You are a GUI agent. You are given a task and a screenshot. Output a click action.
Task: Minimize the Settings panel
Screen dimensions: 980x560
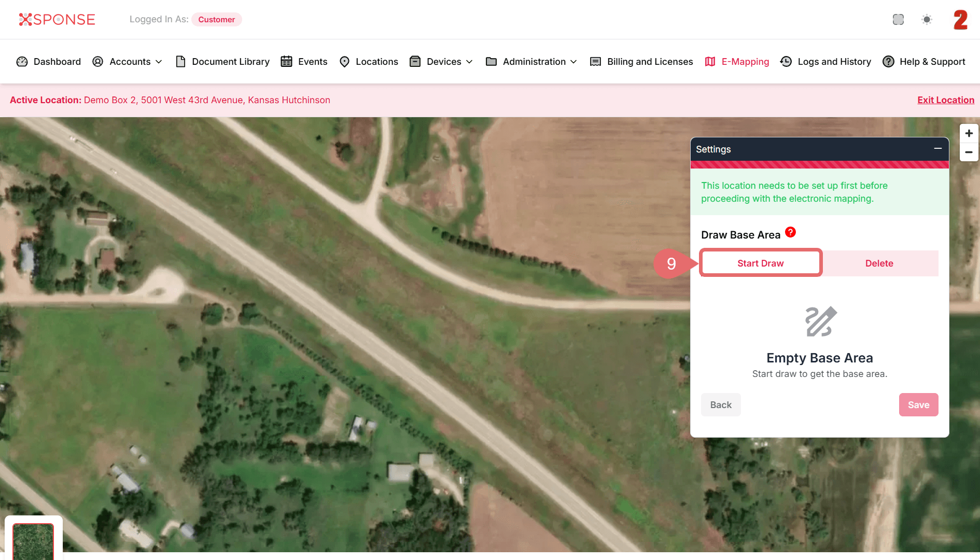[937, 149]
